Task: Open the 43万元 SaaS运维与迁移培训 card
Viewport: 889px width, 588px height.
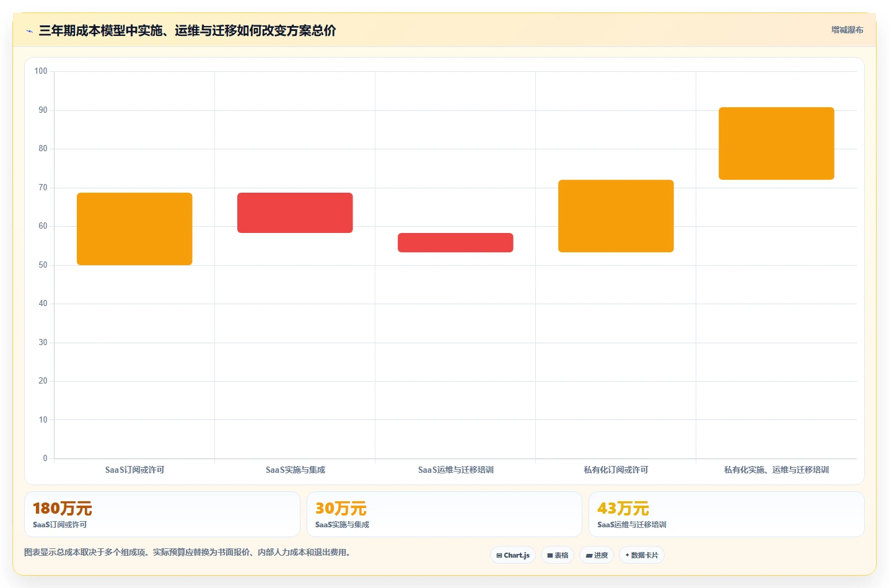Action: pos(726,514)
